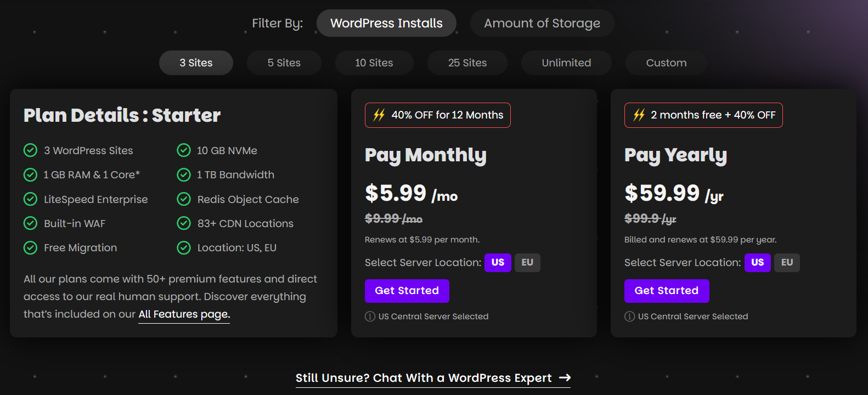The width and height of the screenshot is (868, 395).
Task: Pick the 25 Sites plan option
Action: point(467,63)
